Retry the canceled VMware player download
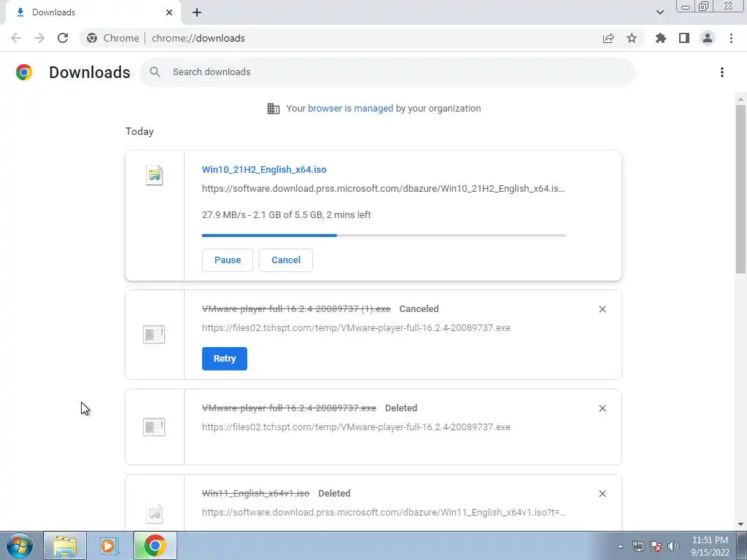This screenshot has height=560, width=747. coord(225,359)
